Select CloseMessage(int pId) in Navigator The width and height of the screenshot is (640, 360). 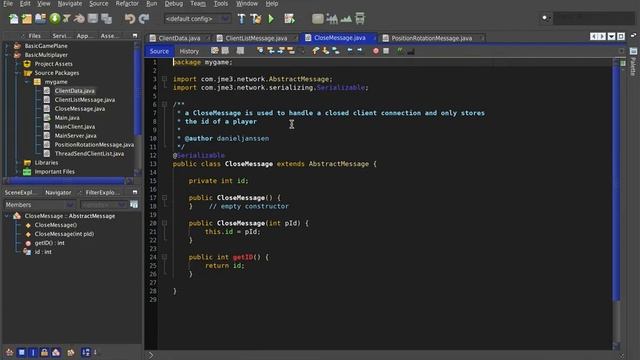[x=64, y=234]
